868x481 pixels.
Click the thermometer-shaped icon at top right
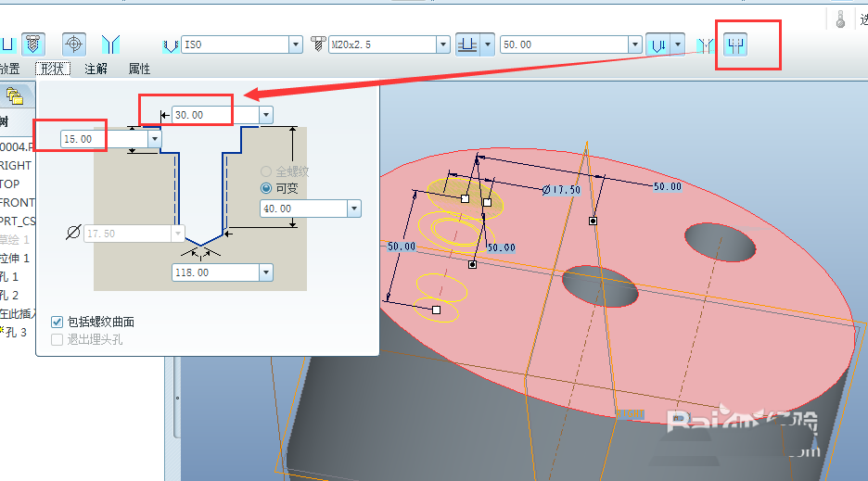click(x=840, y=19)
